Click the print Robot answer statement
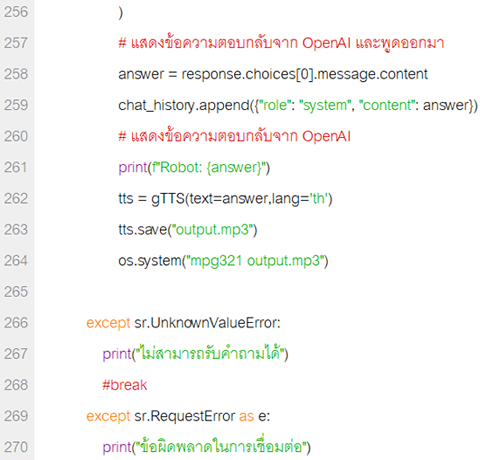Viewport: 480px width, 460px height. coord(194,168)
